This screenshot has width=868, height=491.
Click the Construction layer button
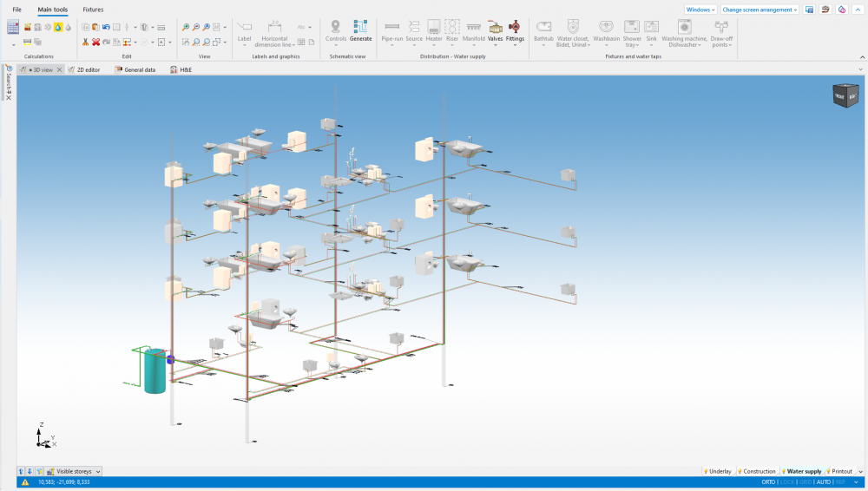tap(756, 471)
